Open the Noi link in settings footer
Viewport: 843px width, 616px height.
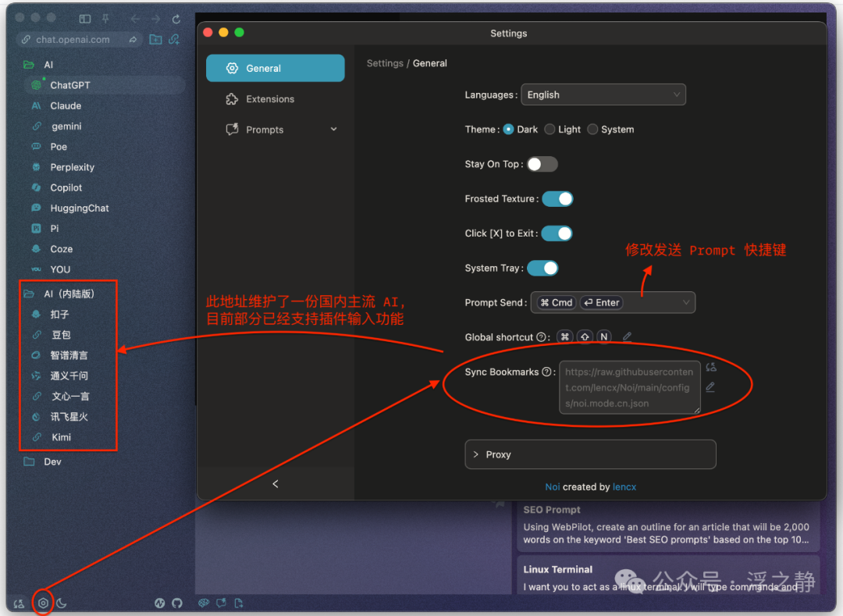tap(552, 487)
